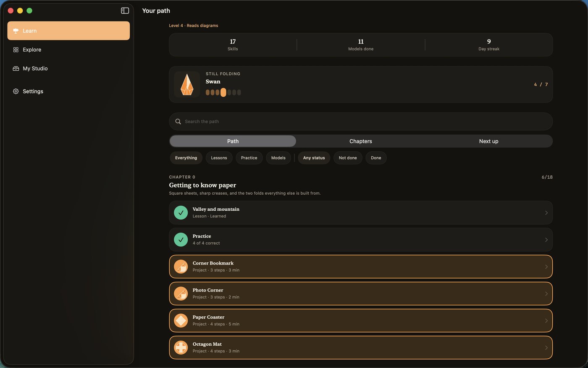The width and height of the screenshot is (588, 368).
Task: Filter the path by Practice chip
Action: [x=249, y=158]
